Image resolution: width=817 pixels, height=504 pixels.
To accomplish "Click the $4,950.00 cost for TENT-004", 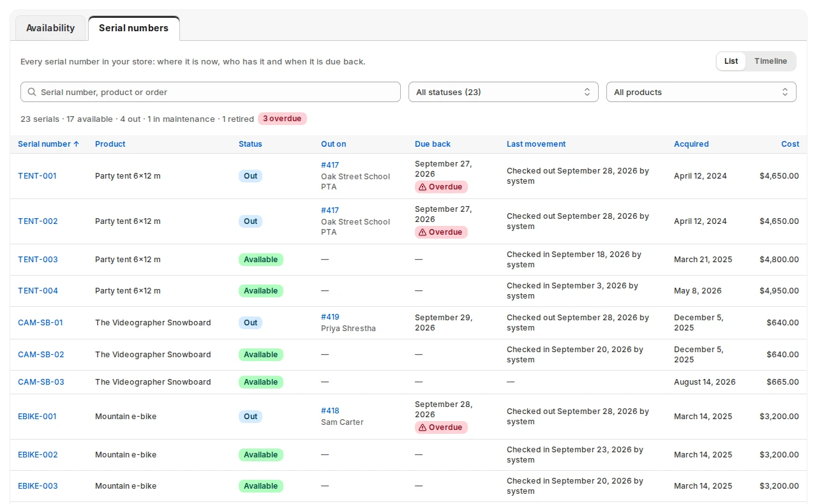I will click(779, 291).
